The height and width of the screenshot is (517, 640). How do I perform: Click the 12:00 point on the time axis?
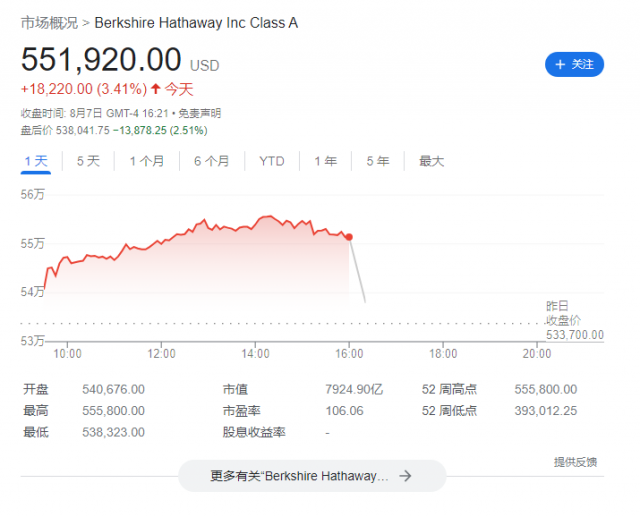point(161,353)
